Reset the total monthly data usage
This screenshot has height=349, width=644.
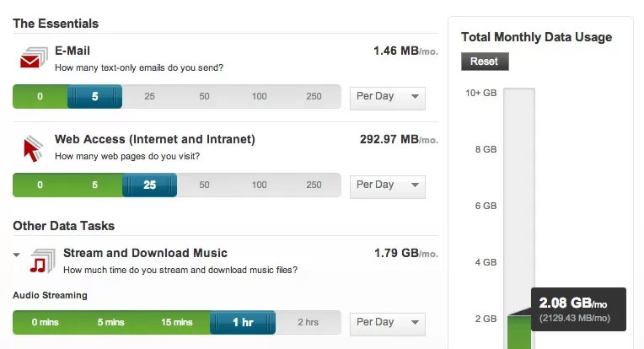click(485, 62)
